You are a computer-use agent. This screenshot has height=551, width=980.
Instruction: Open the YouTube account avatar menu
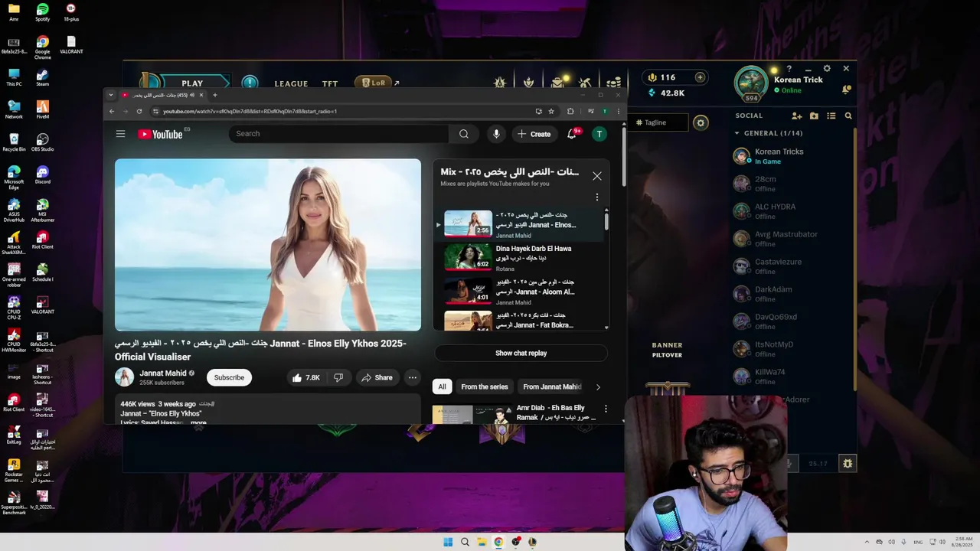point(599,134)
